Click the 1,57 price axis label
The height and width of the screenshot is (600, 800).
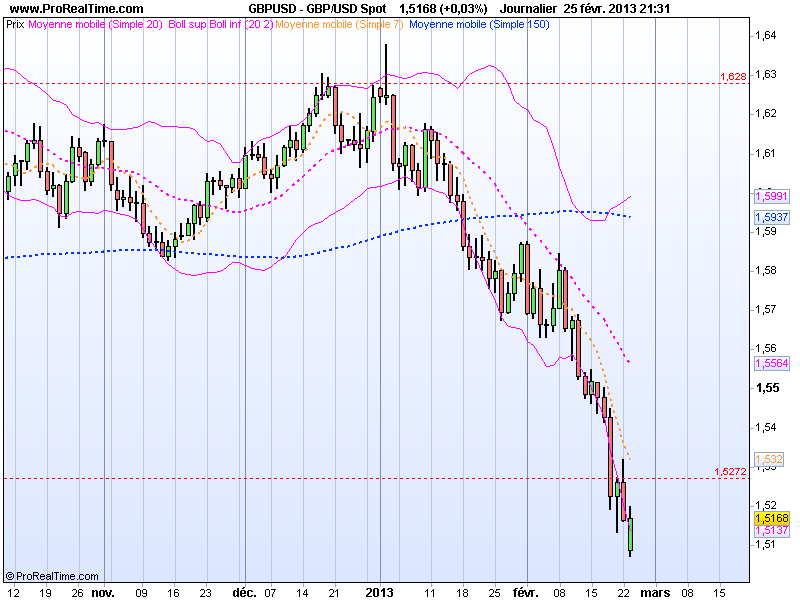766,309
